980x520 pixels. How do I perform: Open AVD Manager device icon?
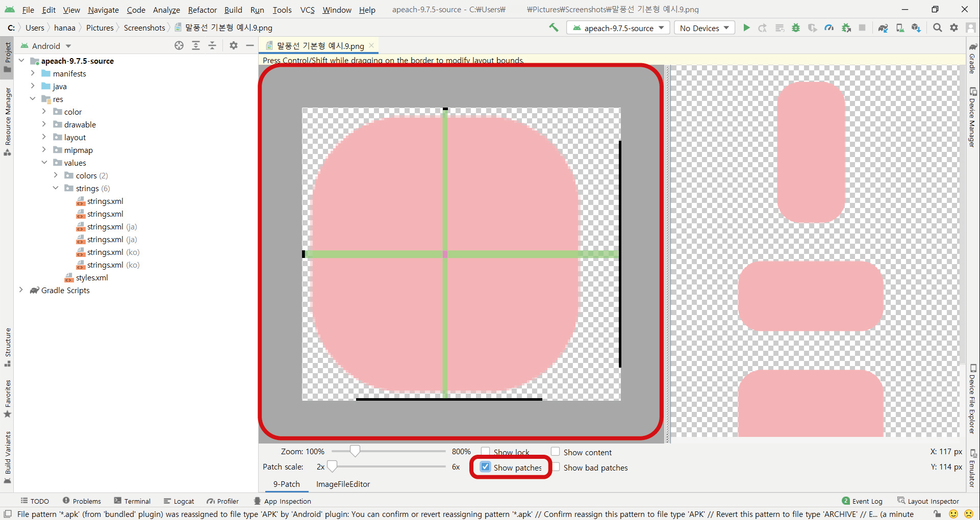coord(900,28)
